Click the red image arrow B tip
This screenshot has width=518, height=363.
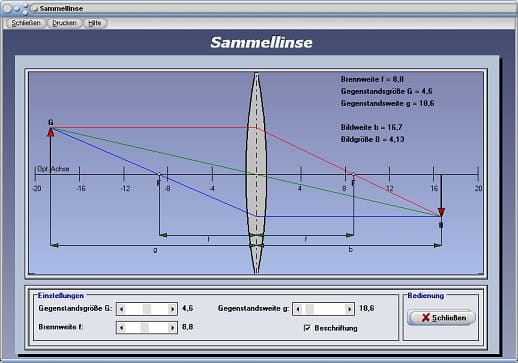point(441,212)
